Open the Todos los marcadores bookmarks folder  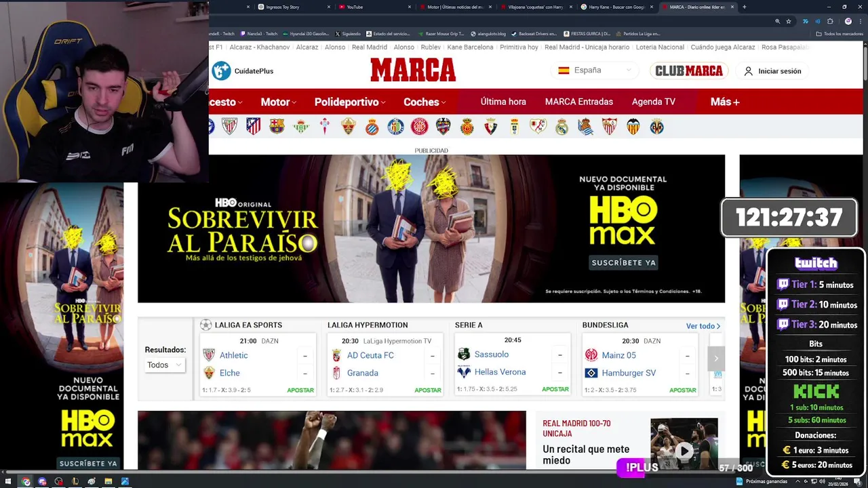pos(839,33)
